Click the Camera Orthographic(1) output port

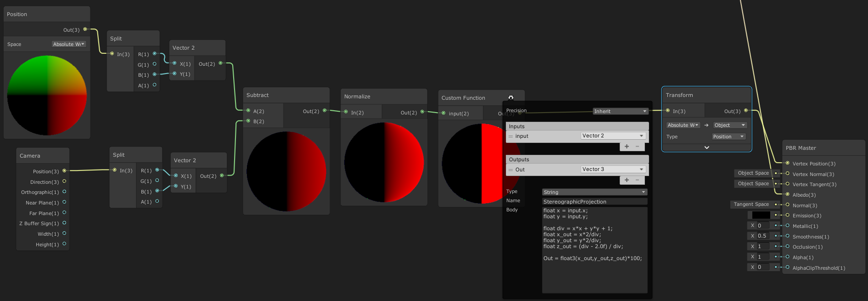pos(64,192)
